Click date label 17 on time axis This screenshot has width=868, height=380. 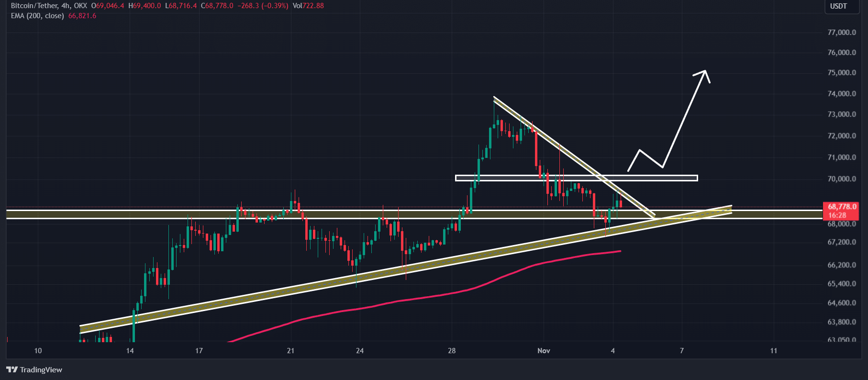point(199,351)
